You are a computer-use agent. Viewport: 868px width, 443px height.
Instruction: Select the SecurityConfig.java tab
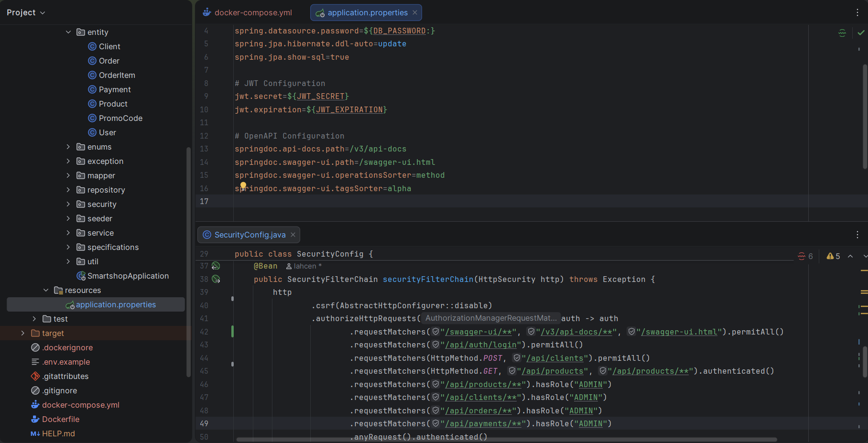[250, 235]
